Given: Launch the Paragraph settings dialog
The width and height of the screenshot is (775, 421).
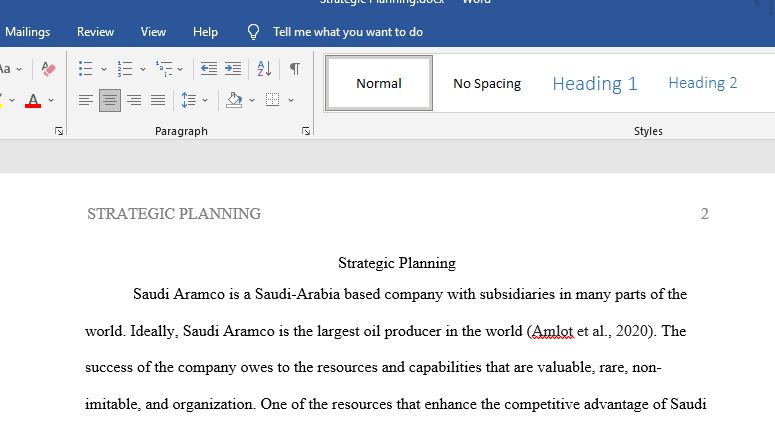Looking at the screenshot, I should coord(306,131).
